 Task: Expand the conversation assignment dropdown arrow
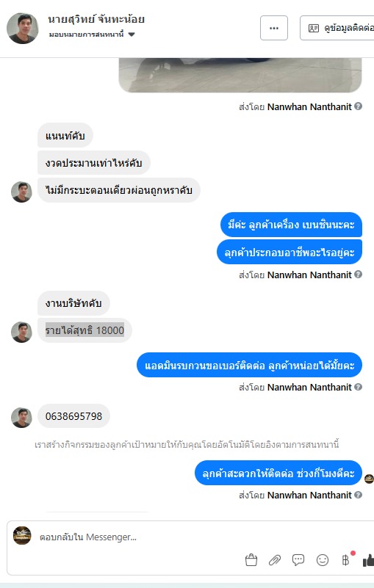132,35
